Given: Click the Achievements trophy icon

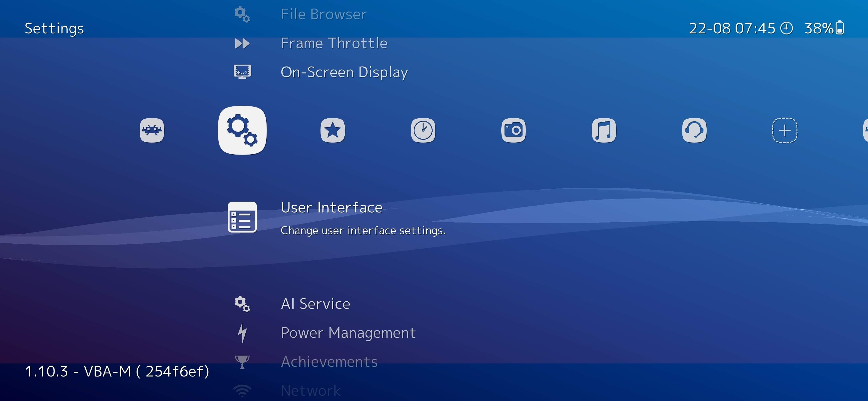Looking at the screenshot, I should [x=242, y=361].
